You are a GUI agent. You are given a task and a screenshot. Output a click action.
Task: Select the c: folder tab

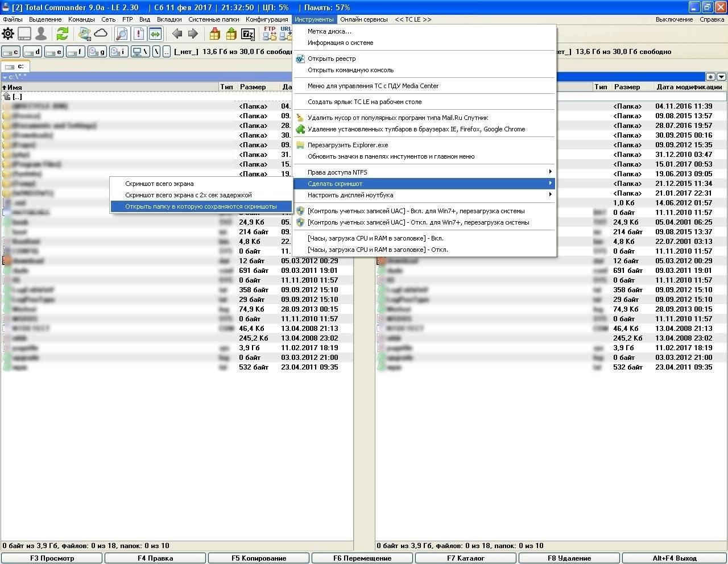click(14, 67)
